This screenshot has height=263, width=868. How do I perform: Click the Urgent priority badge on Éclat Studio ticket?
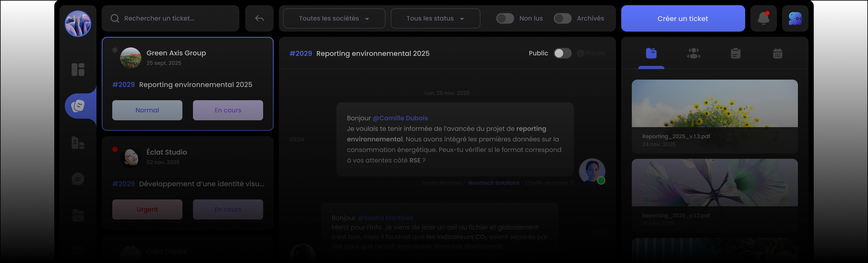(147, 209)
